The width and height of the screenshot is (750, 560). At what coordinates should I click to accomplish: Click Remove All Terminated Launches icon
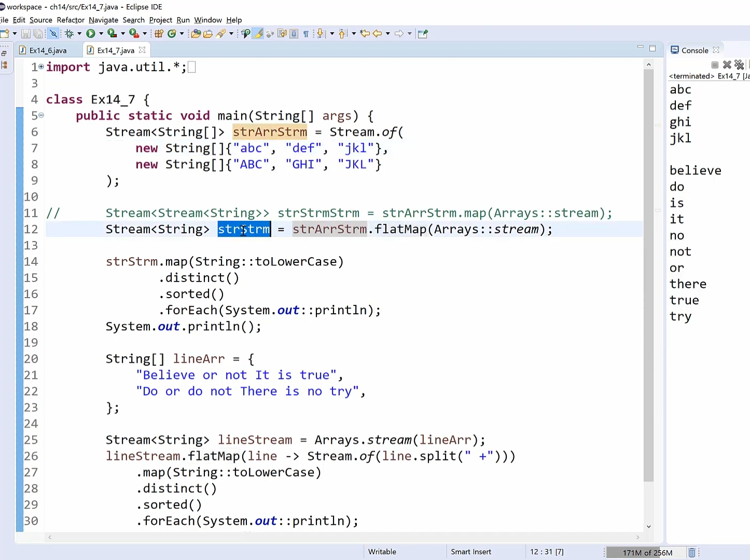[x=740, y=65]
